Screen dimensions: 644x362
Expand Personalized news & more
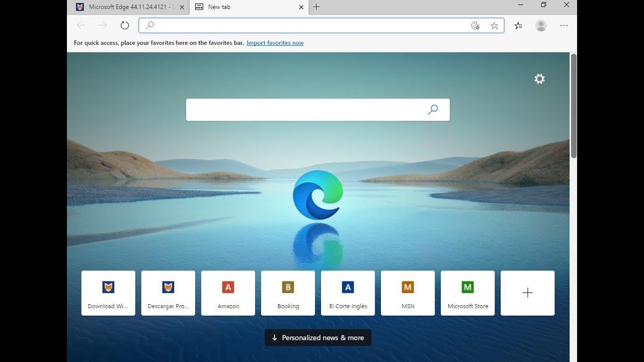click(x=318, y=338)
